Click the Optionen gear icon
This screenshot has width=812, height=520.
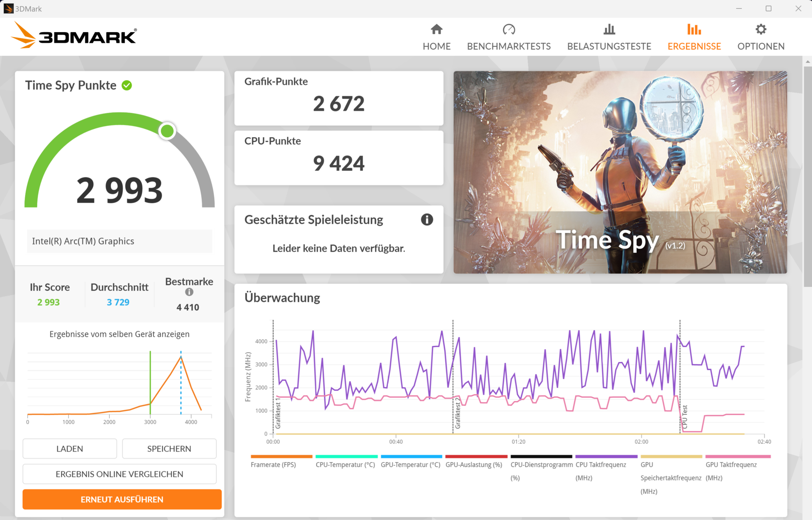click(x=761, y=29)
